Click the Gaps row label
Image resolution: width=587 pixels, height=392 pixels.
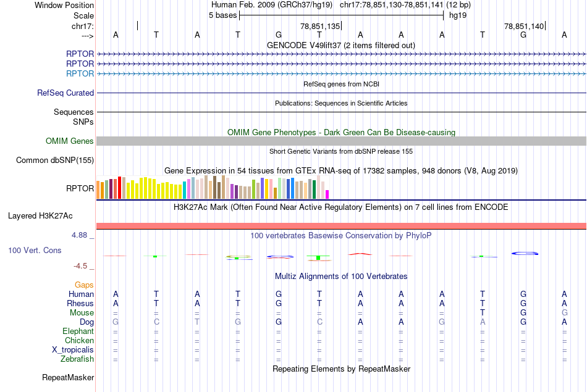pyautogui.click(x=84, y=285)
